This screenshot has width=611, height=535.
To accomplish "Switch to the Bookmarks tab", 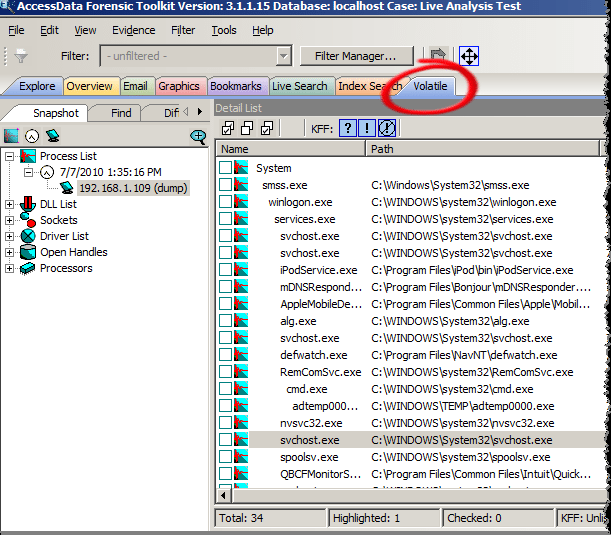I will (x=235, y=87).
